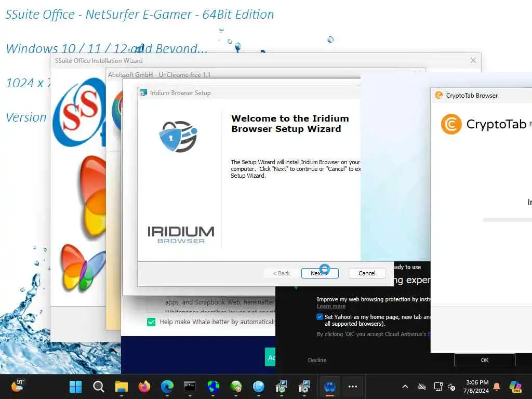Click the disabled Back button in Iridium Setup
Screen dimensions: 532x399
coord(281,273)
